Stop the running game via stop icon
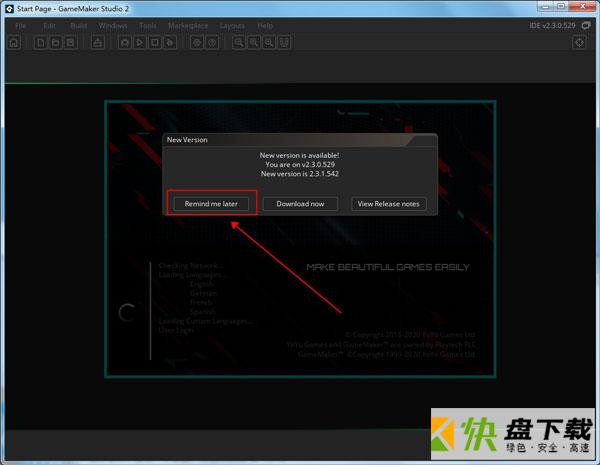The image size is (600, 465). tap(155, 42)
